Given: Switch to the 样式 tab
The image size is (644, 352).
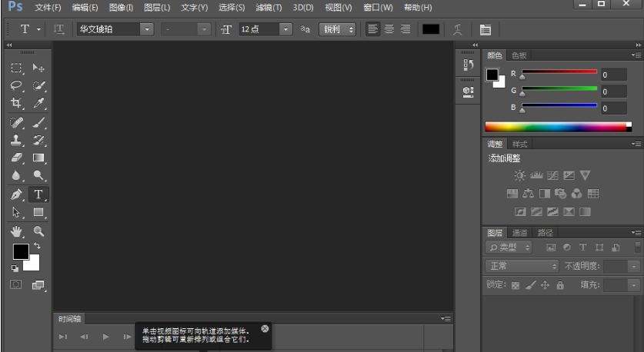Looking at the screenshot, I should pos(519,144).
